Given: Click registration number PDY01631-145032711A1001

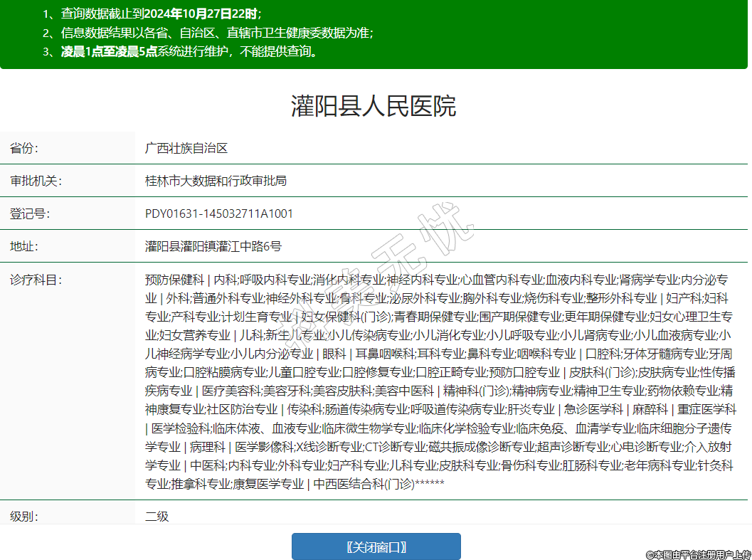Looking at the screenshot, I should [219, 213].
